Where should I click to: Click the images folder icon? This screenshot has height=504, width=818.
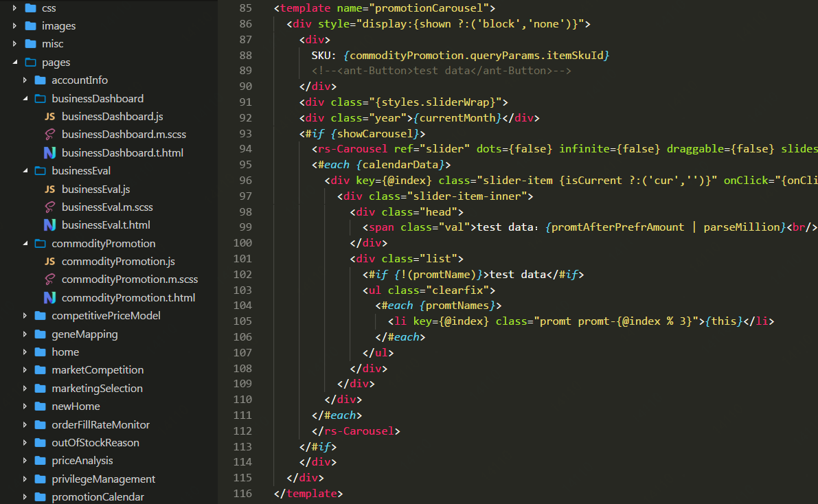click(x=31, y=25)
